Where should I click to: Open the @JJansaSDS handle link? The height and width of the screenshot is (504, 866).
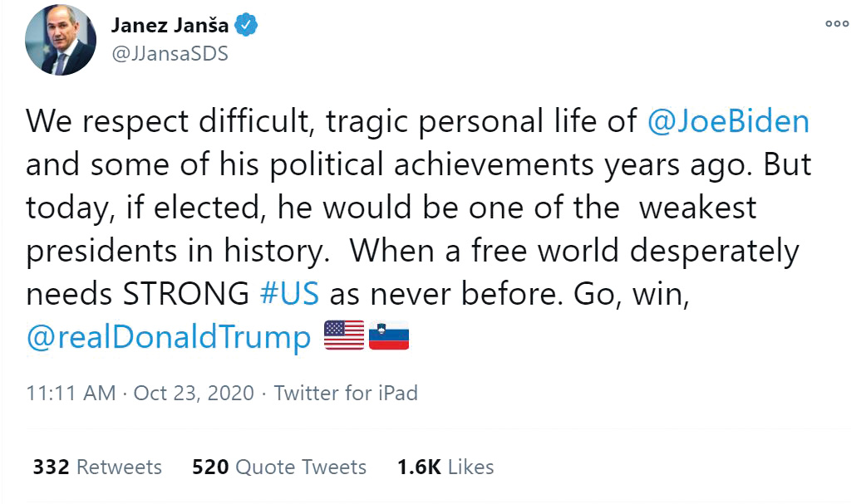coord(169,54)
